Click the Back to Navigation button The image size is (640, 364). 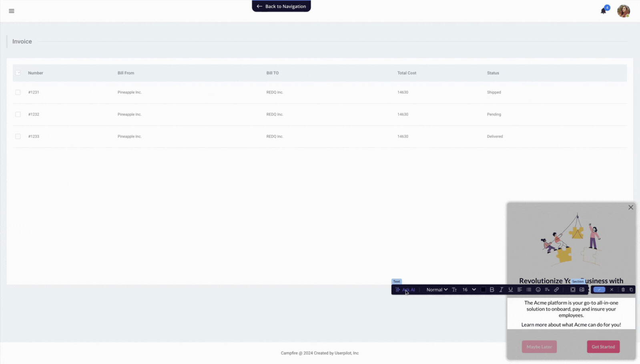pyautogui.click(x=281, y=6)
